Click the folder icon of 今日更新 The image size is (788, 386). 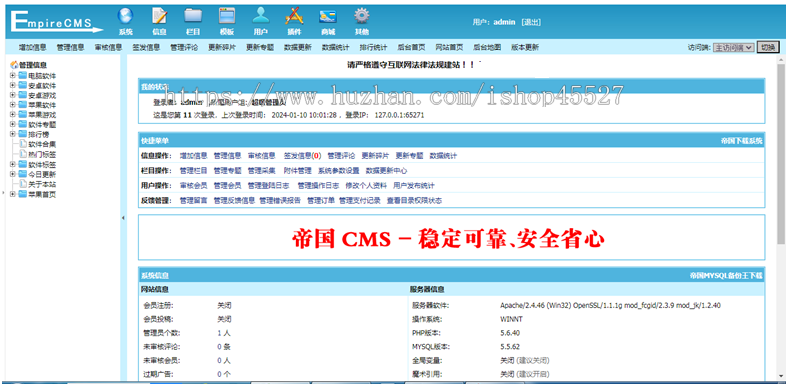coord(22,174)
